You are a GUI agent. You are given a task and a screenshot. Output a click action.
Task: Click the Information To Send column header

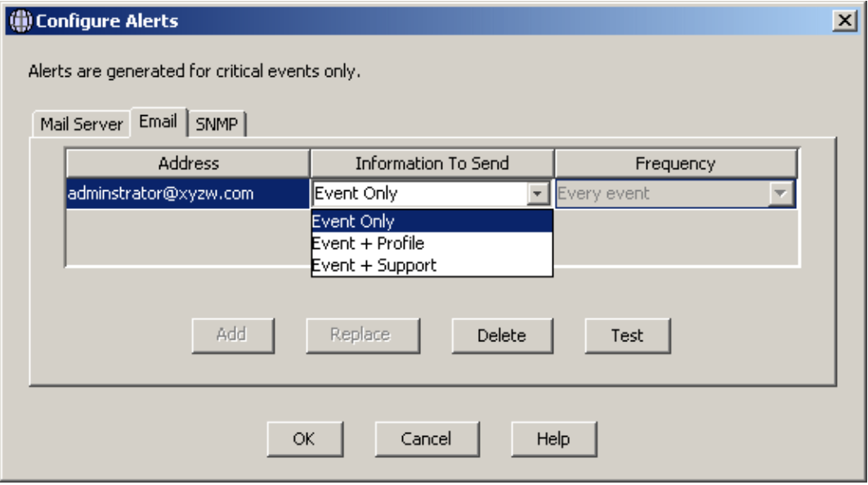pyautogui.click(x=432, y=163)
